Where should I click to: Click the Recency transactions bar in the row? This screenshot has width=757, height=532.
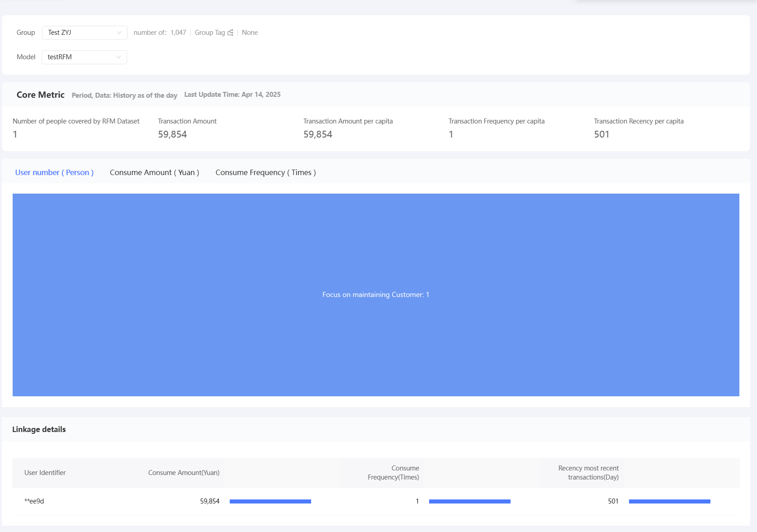pyautogui.click(x=670, y=501)
